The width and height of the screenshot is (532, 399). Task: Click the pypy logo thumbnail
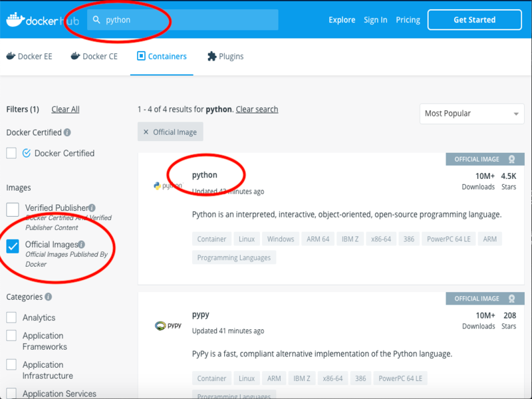[168, 326]
